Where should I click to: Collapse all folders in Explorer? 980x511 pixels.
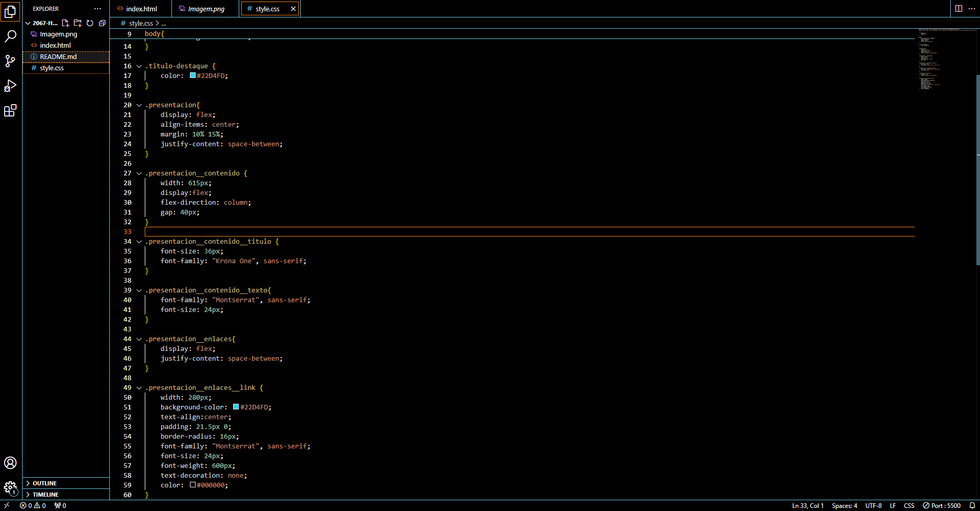pyautogui.click(x=102, y=23)
